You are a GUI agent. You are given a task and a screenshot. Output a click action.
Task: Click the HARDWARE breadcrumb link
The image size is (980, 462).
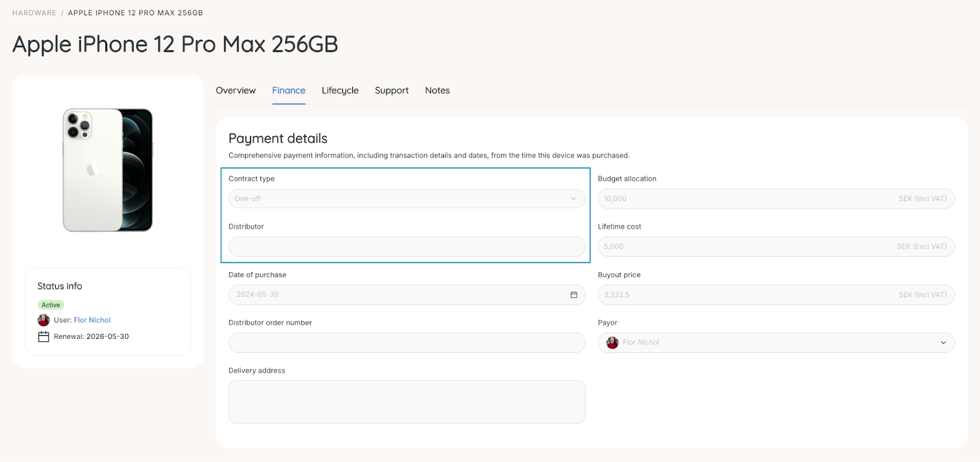pyautogui.click(x=34, y=13)
